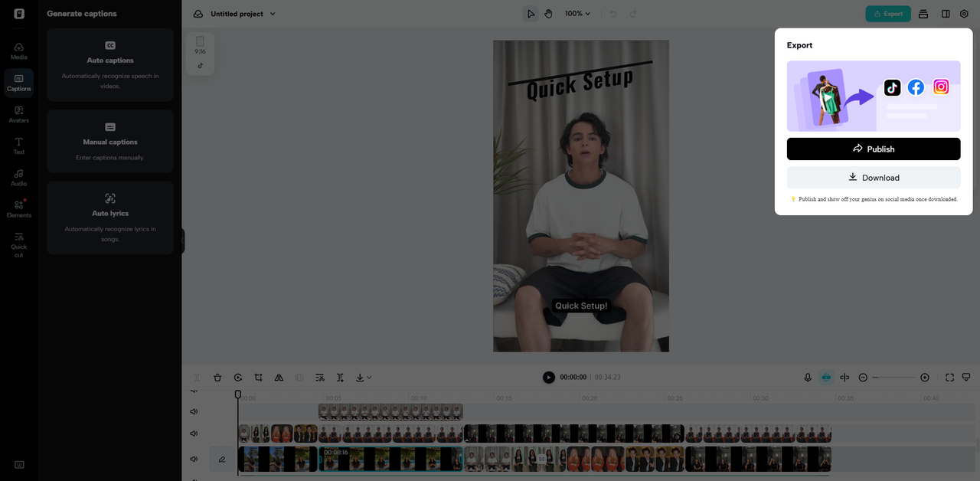Toggle fullscreen preview mode
This screenshot has height=481, width=980.
[949, 377]
